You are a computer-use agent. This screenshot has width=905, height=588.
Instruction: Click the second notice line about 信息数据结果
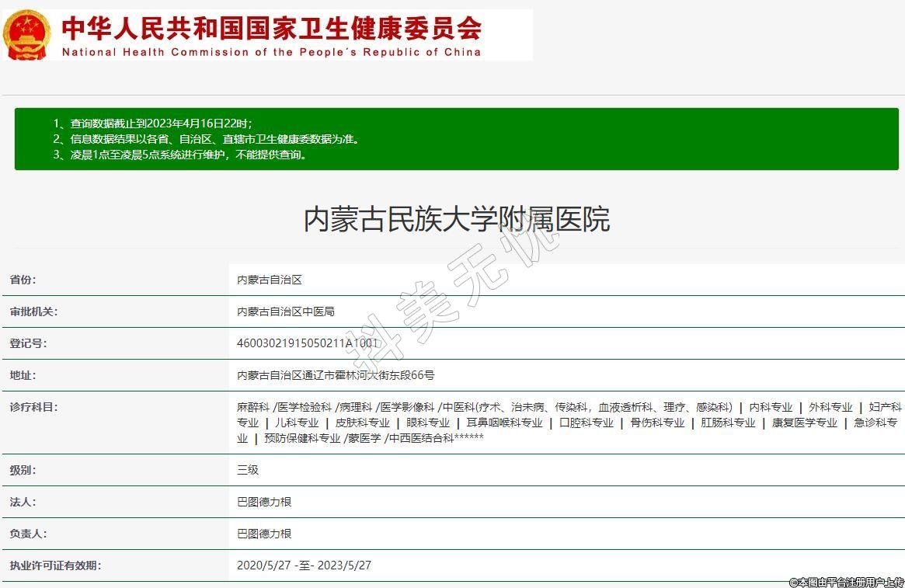tap(206, 139)
